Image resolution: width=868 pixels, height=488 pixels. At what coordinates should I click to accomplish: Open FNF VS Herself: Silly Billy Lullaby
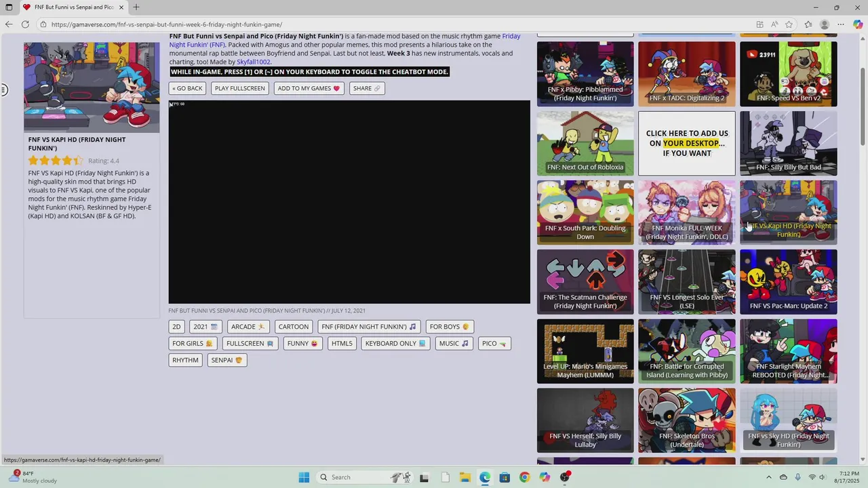tap(585, 420)
